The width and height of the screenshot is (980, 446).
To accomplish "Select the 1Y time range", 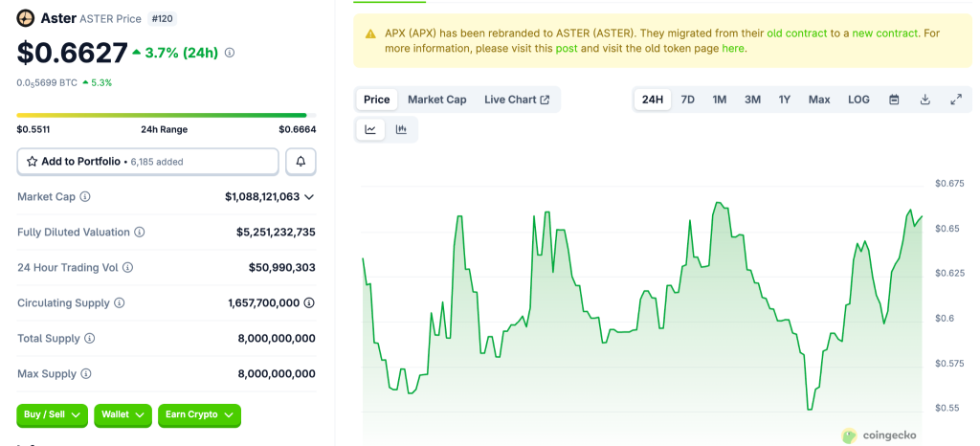I will tap(785, 100).
